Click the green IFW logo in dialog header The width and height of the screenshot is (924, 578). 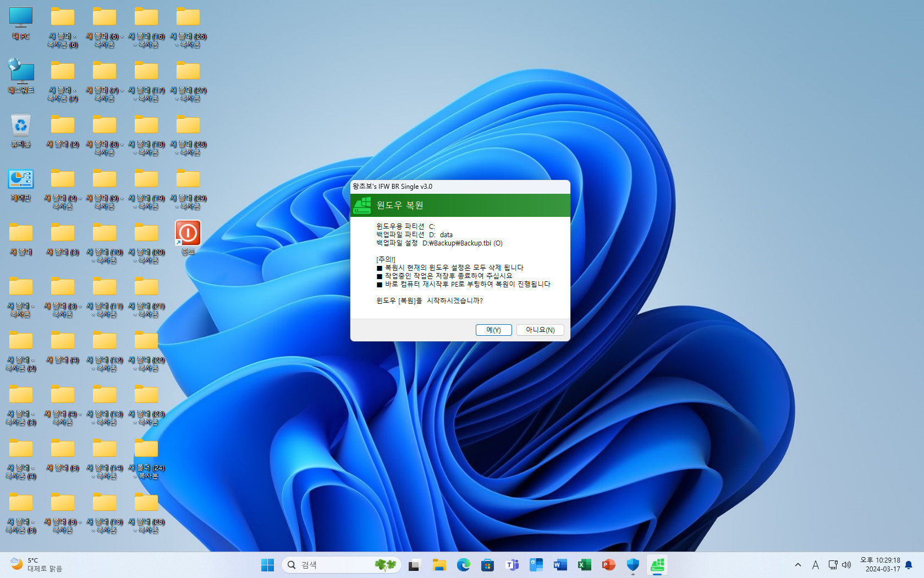362,205
